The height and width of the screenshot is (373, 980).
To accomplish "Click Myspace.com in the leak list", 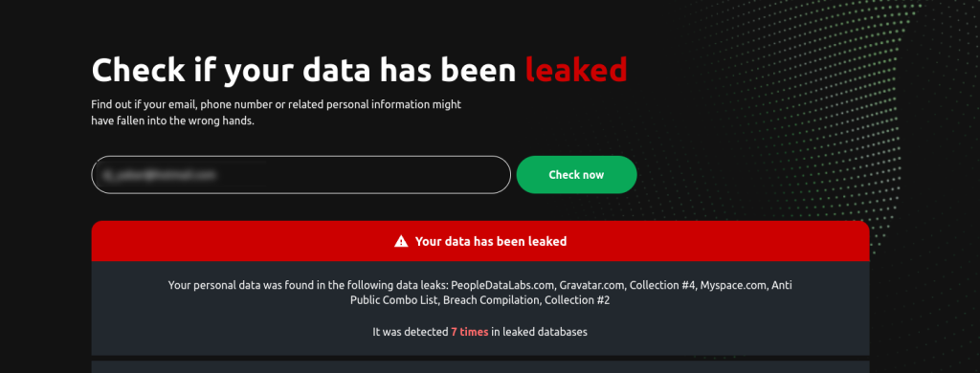I will tap(733, 286).
